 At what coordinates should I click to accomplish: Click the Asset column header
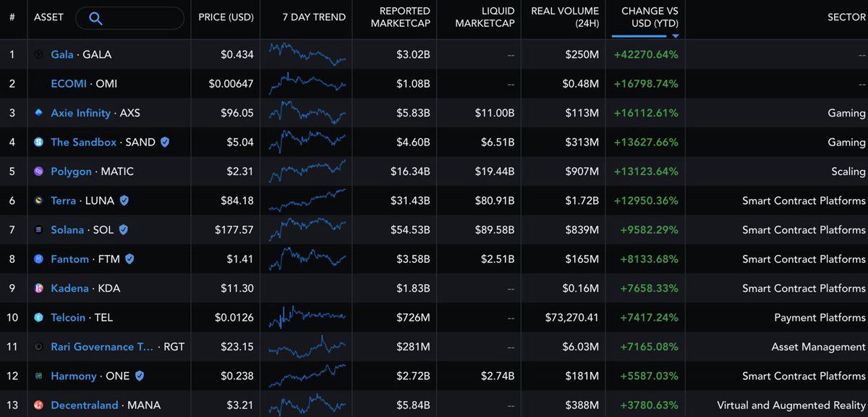pyautogui.click(x=48, y=17)
